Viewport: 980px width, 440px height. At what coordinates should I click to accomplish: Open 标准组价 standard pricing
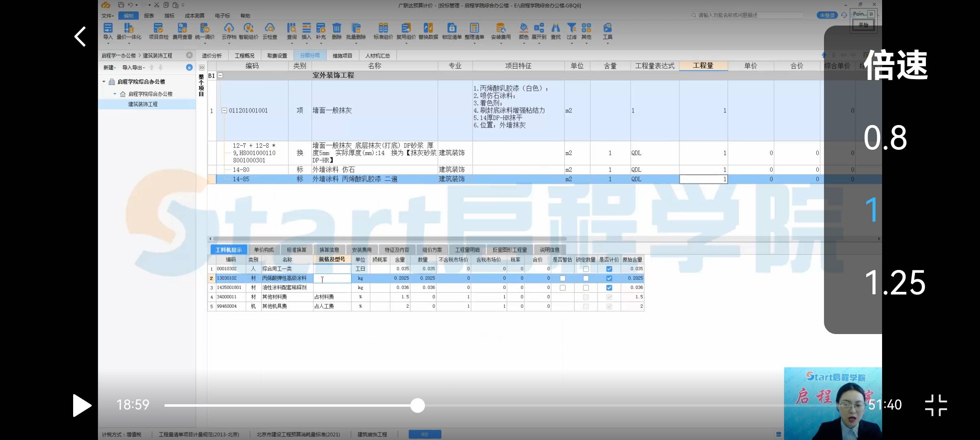pyautogui.click(x=383, y=31)
